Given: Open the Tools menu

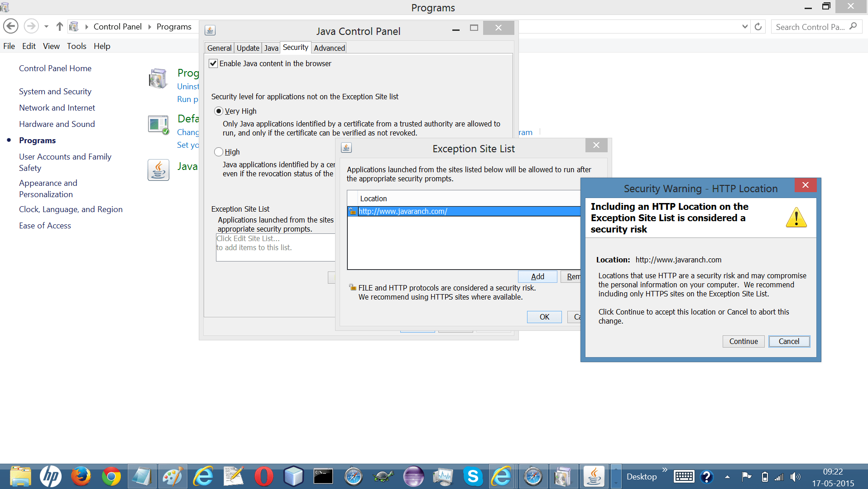Looking at the screenshot, I should click(77, 46).
